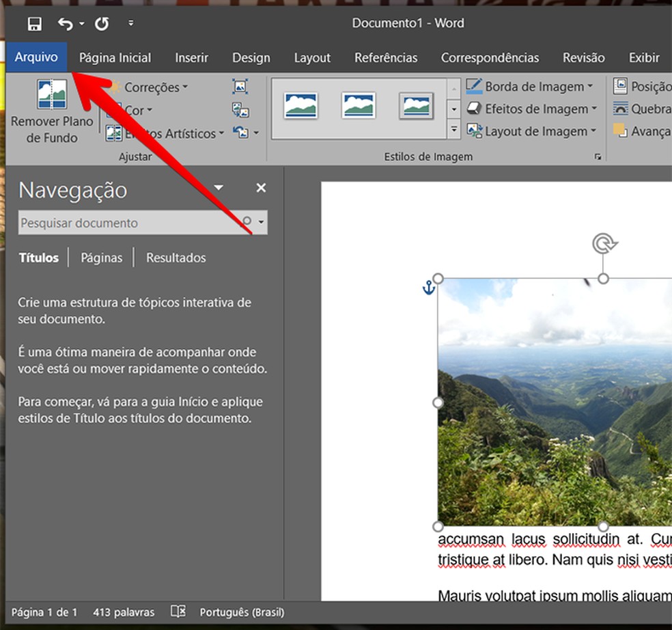Image resolution: width=672 pixels, height=630 pixels.
Task: Click the layout anchor icon beside image
Action: 428,288
